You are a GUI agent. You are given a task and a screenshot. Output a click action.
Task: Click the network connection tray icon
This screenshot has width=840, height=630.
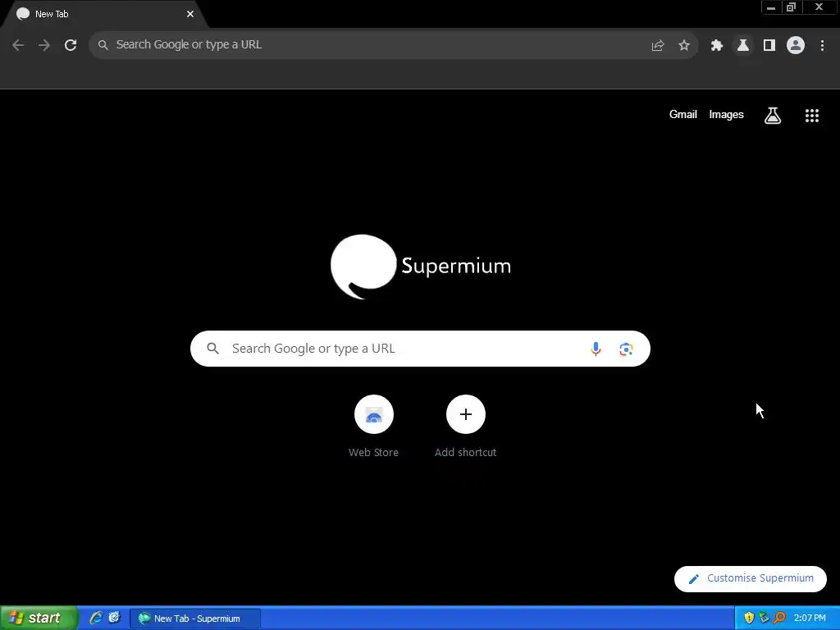tap(764, 619)
